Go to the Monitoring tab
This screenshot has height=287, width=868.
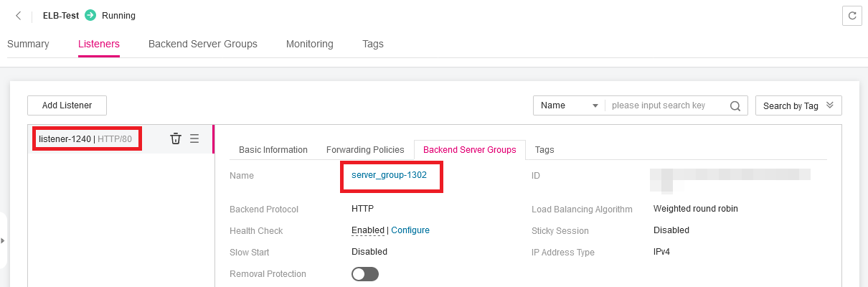tap(309, 44)
